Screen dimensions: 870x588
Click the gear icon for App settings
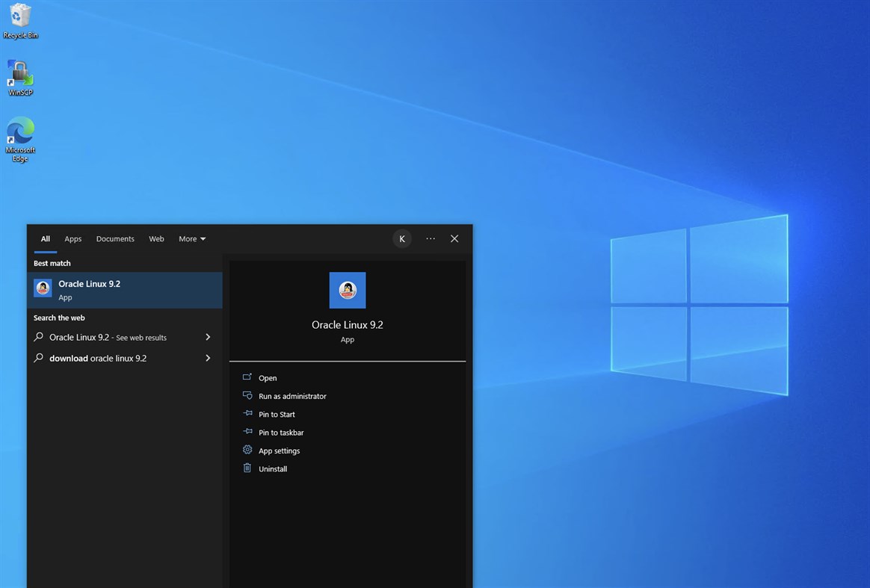pos(247,450)
